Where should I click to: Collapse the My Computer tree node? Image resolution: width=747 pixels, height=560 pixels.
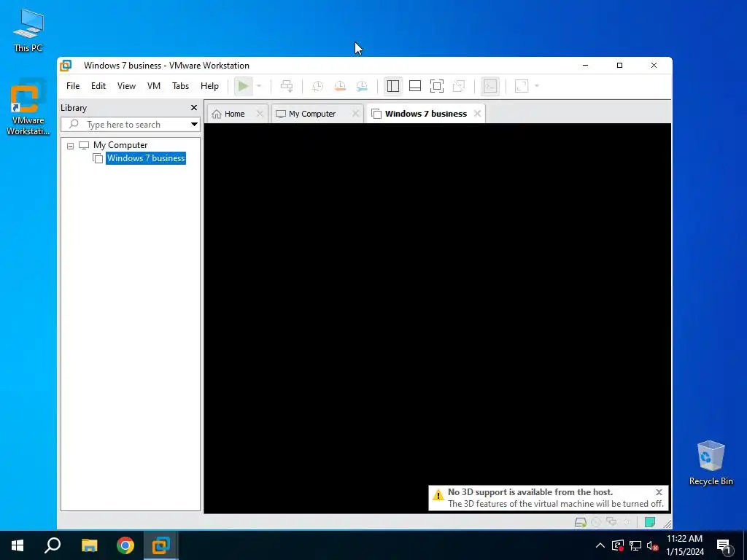coord(71,146)
